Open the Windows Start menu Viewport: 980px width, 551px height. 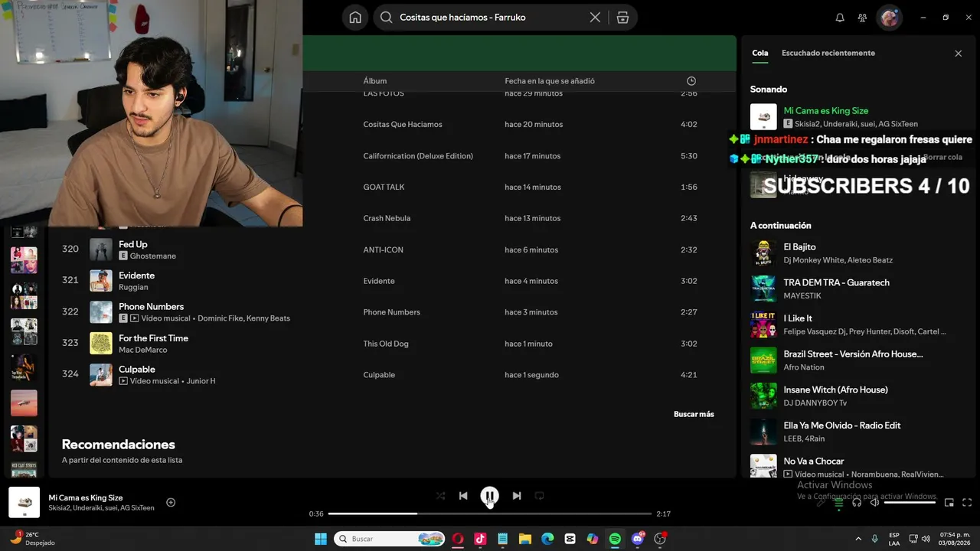(x=320, y=539)
